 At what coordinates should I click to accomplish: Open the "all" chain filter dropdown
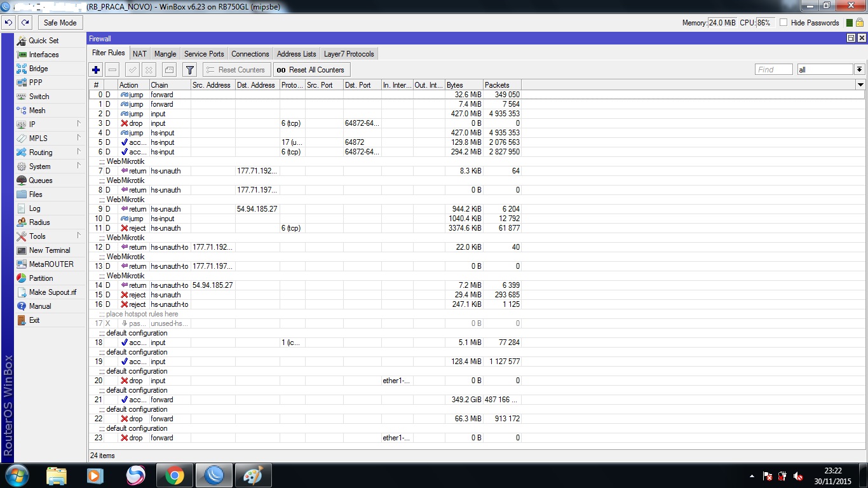click(x=859, y=69)
